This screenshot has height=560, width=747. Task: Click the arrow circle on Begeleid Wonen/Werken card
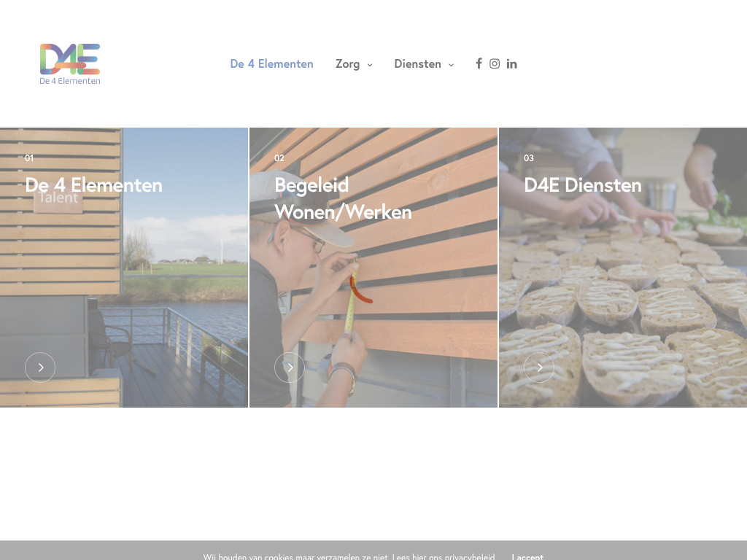coord(290,367)
